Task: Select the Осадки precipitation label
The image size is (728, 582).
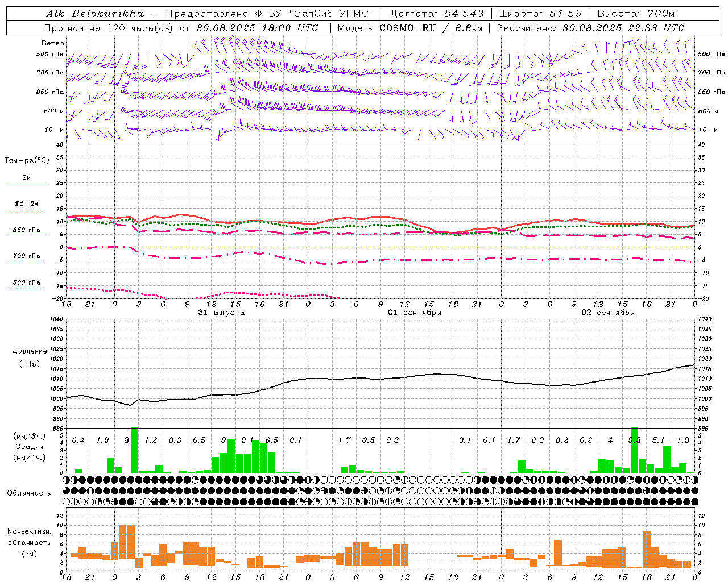Action: (29, 447)
